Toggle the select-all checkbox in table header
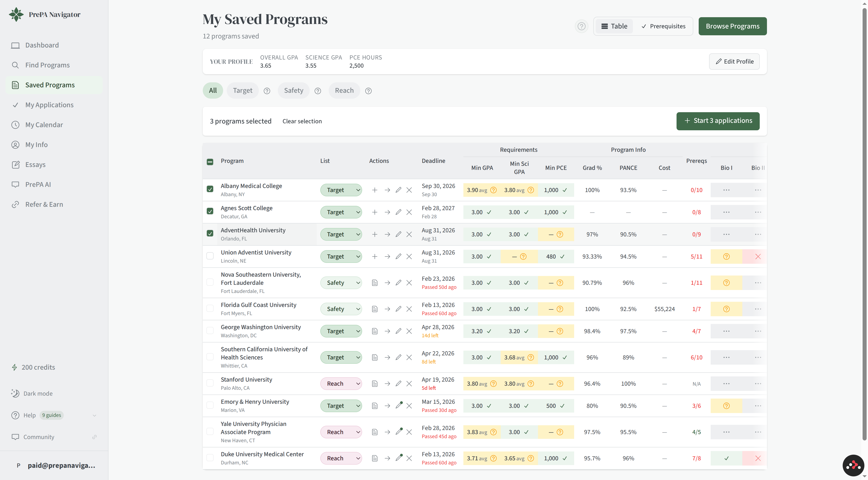Screen dimensions: 868x480 click(x=210, y=162)
